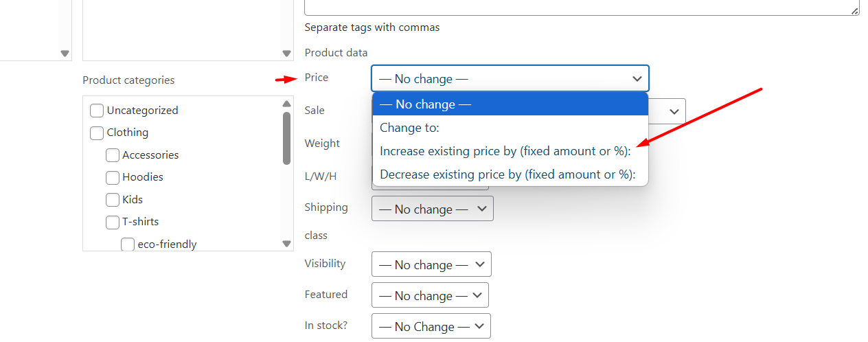Click down arrow of the box above Product categories
This screenshot has width=868, height=342.
[x=286, y=54]
